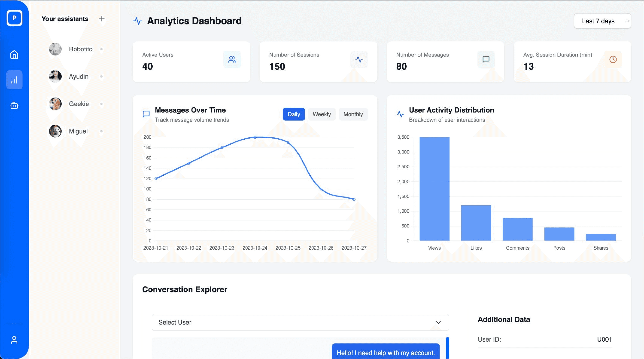Image resolution: width=644 pixels, height=359 pixels.
Task: Click the Comments bar in activity chart
Action: pyautogui.click(x=517, y=229)
